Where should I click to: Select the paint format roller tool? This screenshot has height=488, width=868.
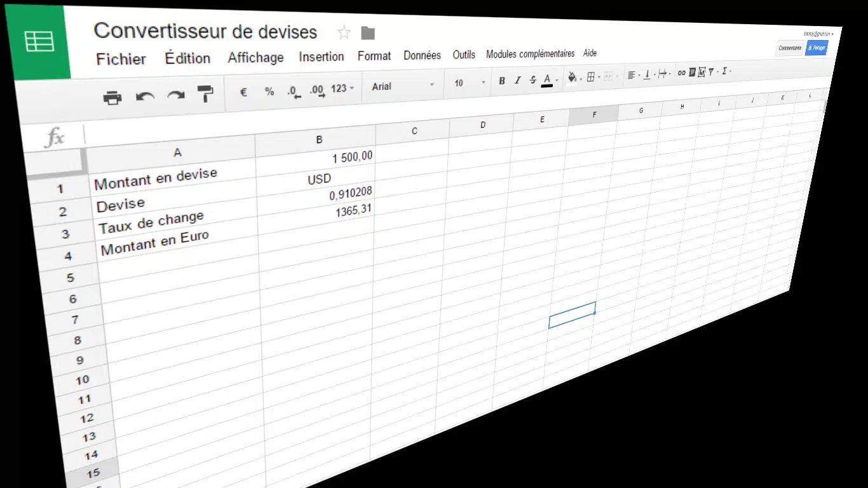tap(205, 94)
